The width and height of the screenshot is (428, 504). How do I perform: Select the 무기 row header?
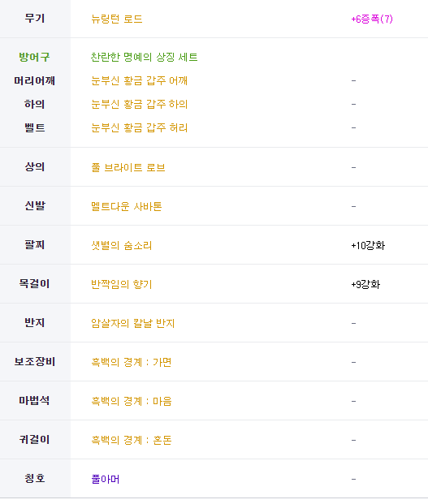[x=35, y=19]
